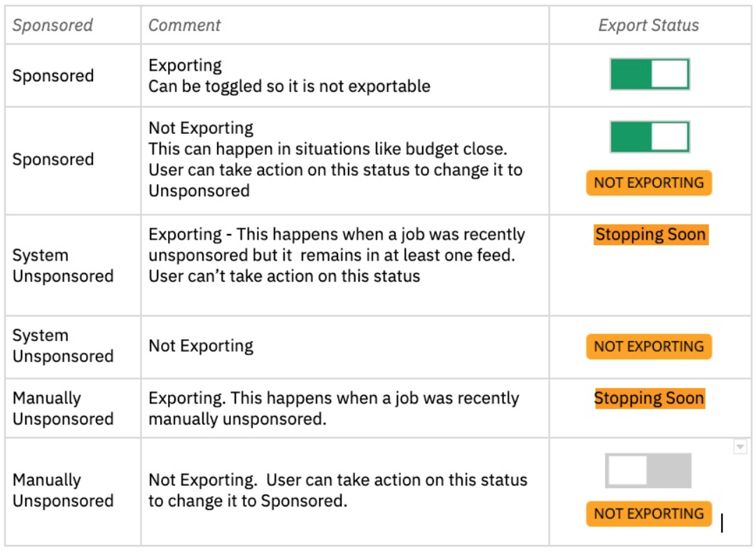This screenshot has height=552, width=756.
Task: Select the Stopping Soon label in the System Unsponsored row
Action: (651, 235)
